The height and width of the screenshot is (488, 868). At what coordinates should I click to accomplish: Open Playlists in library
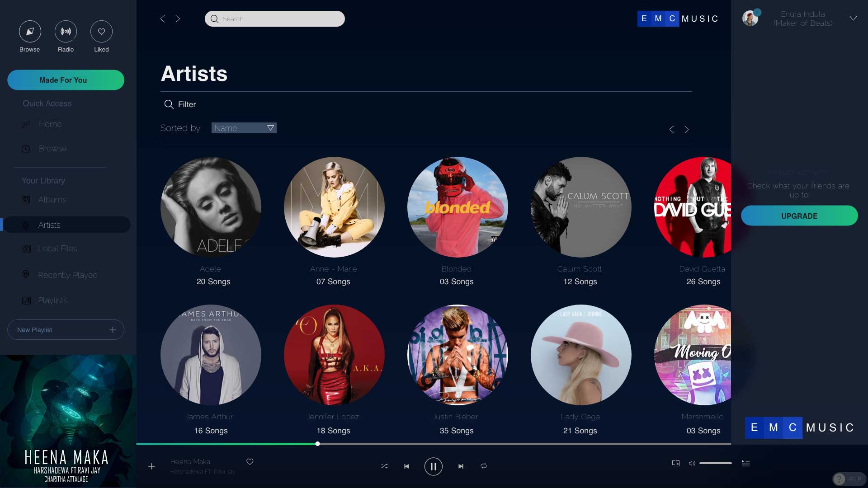pyautogui.click(x=52, y=300)
